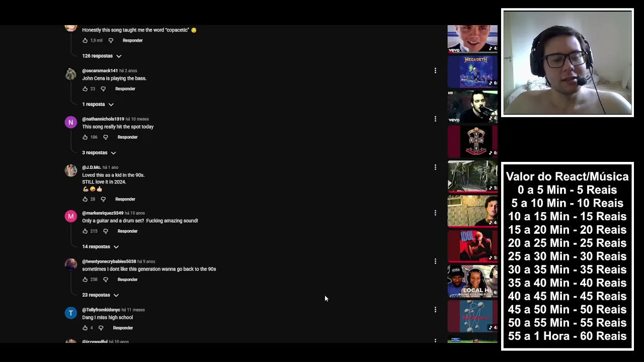Open options menu for @Tellyfromkidsnyc comment
644x362 pixels.
pos(435,310)
